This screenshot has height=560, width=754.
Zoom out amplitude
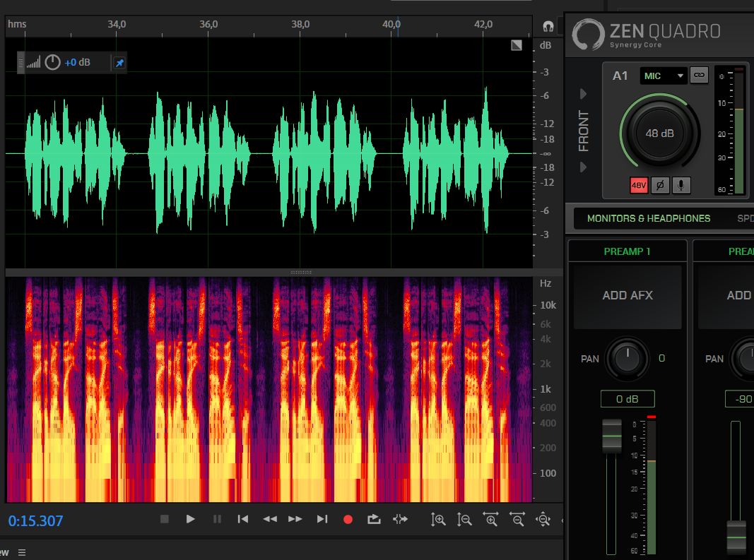tap(464, 520)
